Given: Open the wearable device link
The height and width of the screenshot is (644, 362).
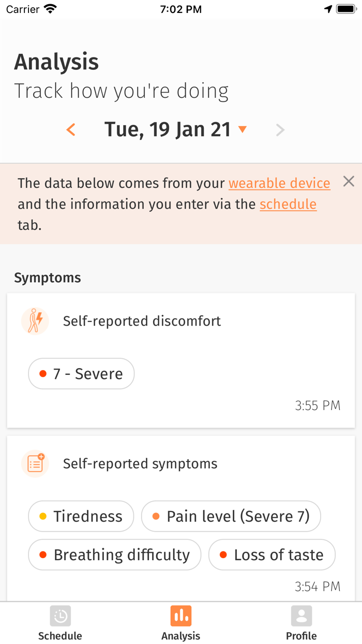Looking at the screenshot, I should point(279,183).
